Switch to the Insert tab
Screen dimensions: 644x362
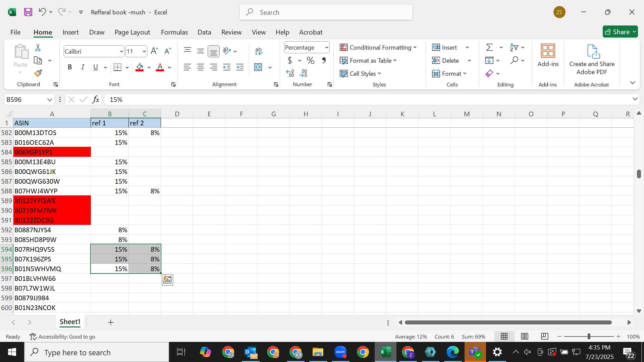click(70, 32)
